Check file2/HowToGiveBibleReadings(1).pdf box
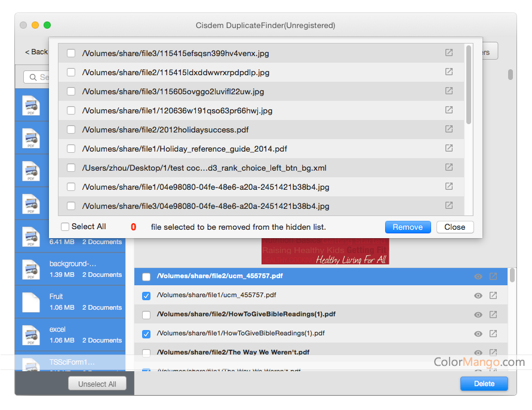 146,315
